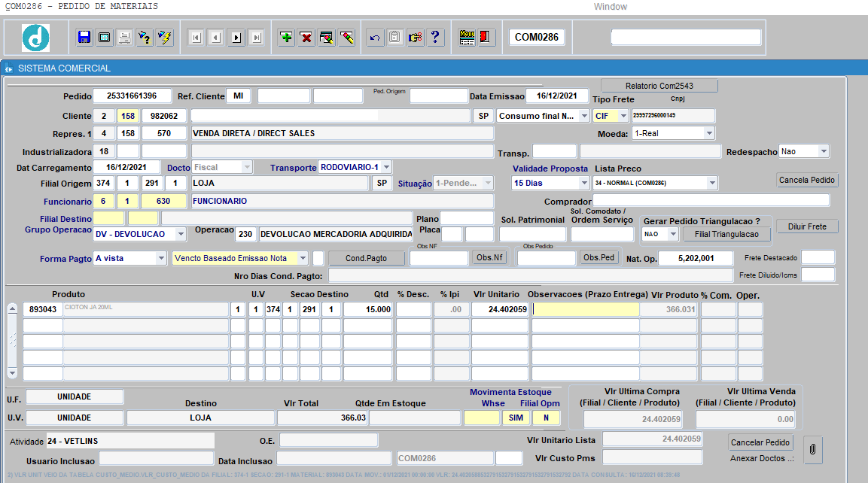
Task: Click the clear block eraser window icon
Action: 327,37
